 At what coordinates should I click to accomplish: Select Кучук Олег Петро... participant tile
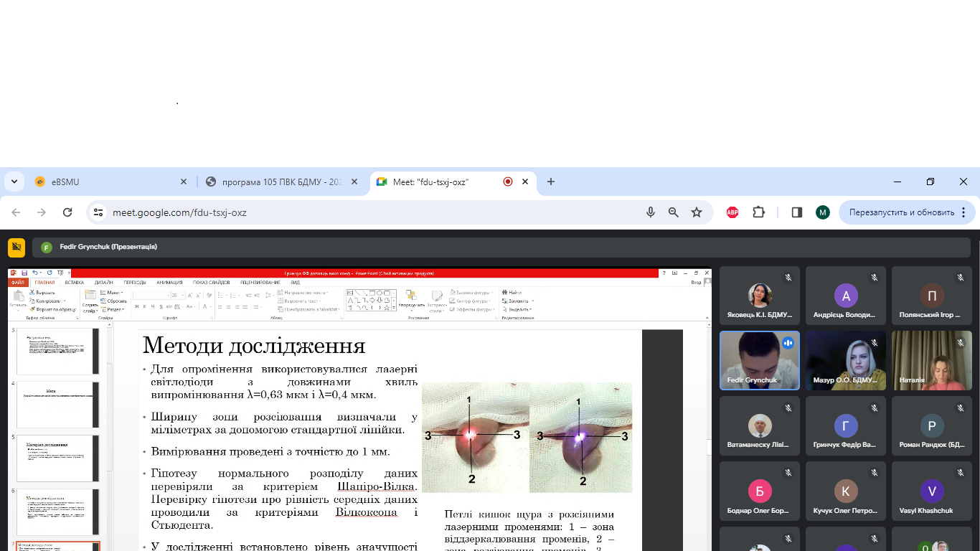tap(846, 491)
